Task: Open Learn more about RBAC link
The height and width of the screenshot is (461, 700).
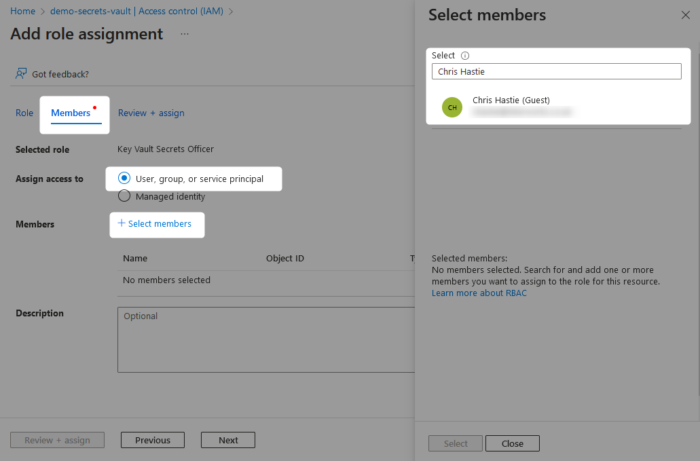Action: [x=477, y=293]
